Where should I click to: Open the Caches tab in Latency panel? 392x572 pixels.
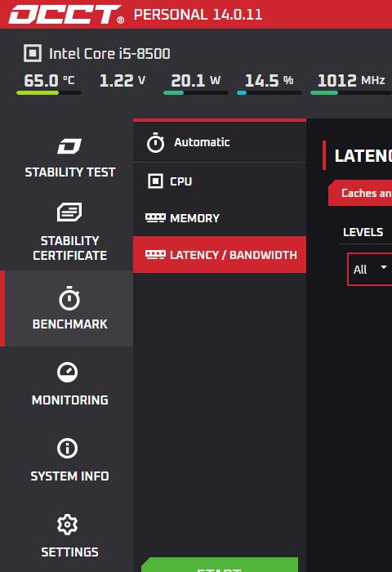click(x=360, y=193)
